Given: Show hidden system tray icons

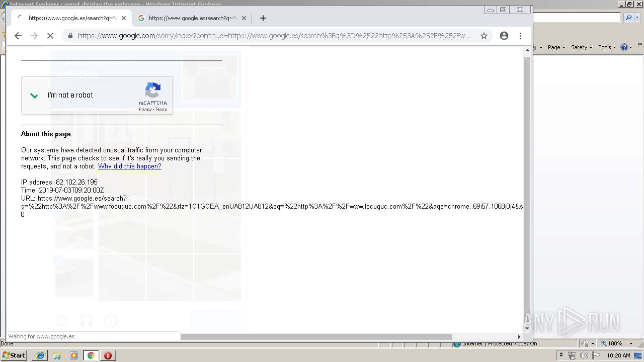Looking at the screenshot, I should [x=561, y=355].
